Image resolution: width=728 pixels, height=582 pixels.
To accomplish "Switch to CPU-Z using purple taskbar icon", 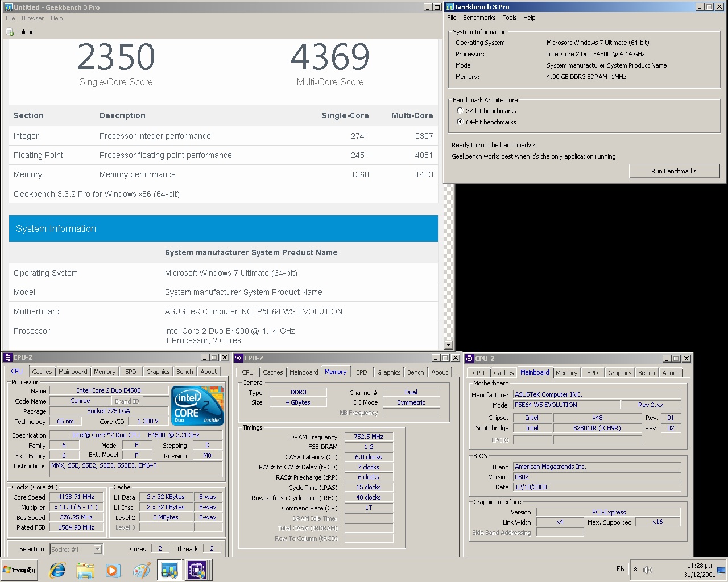I will [x=197, y=570].
